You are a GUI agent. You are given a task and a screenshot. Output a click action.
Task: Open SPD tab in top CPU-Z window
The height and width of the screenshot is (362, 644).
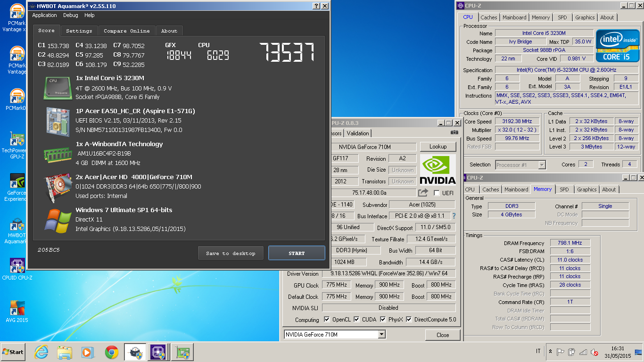pyautogui.click(x=562, y=17)
